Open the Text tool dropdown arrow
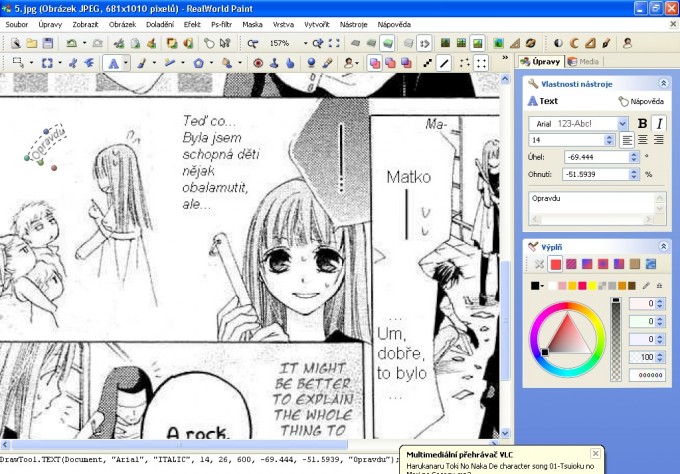Viewport: 680px width, 474px height. point(126,64)
